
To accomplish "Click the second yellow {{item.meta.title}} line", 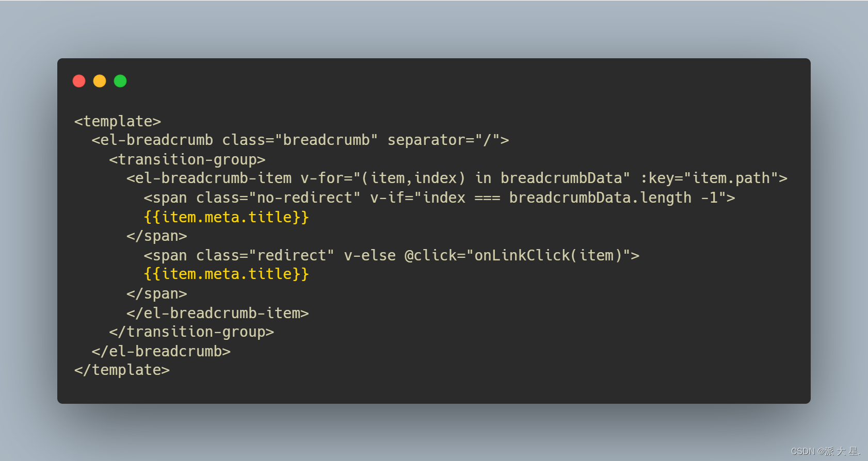I will (227, 274).
